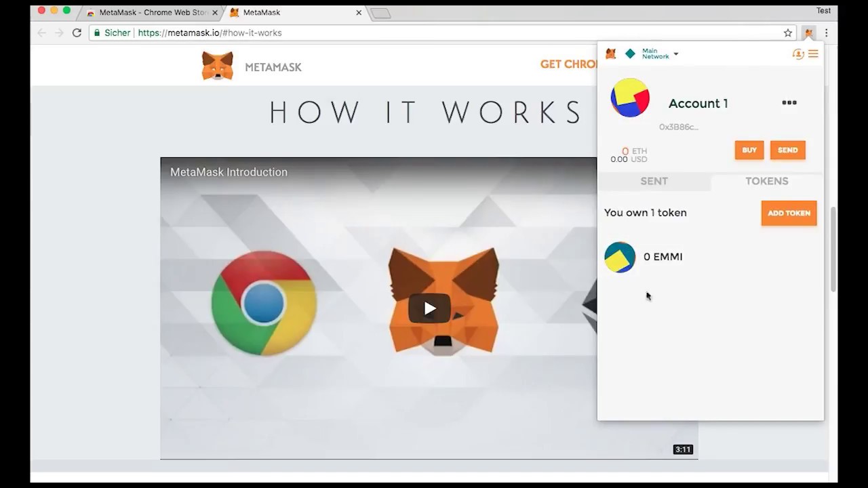Close the MetaMask Chrome Web Store tab
This screenshot has height=488, width=868.
[x=215, y=12]
